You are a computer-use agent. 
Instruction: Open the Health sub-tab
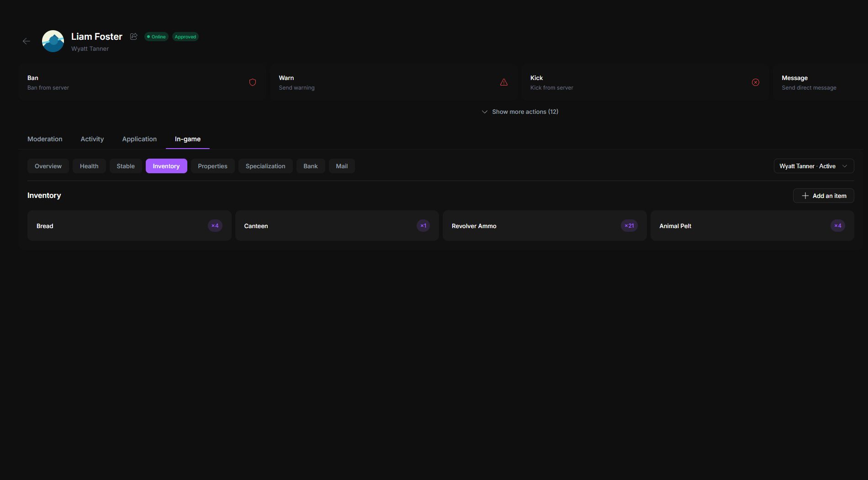(89, 166)
